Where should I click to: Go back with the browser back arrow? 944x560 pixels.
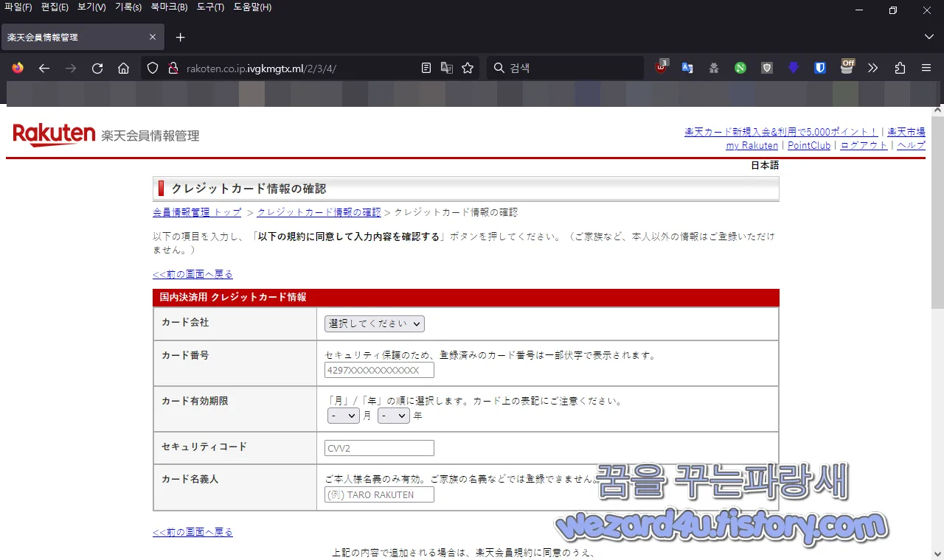coord(44,68)
